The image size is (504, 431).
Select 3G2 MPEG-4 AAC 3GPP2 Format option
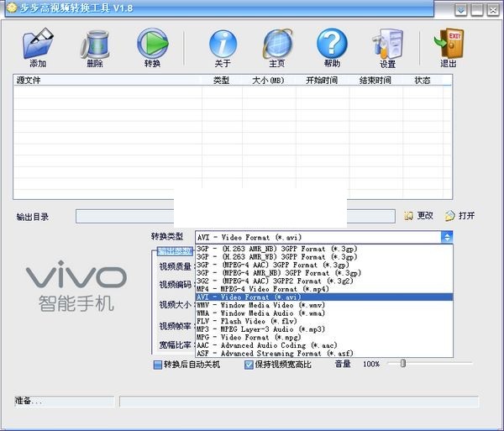tap(324, 281)
